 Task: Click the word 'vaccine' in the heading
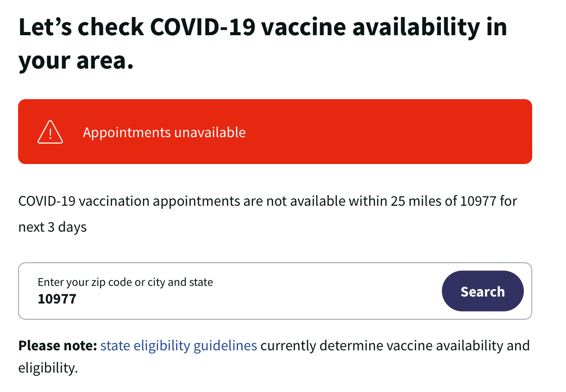click(x=302, y=27)
